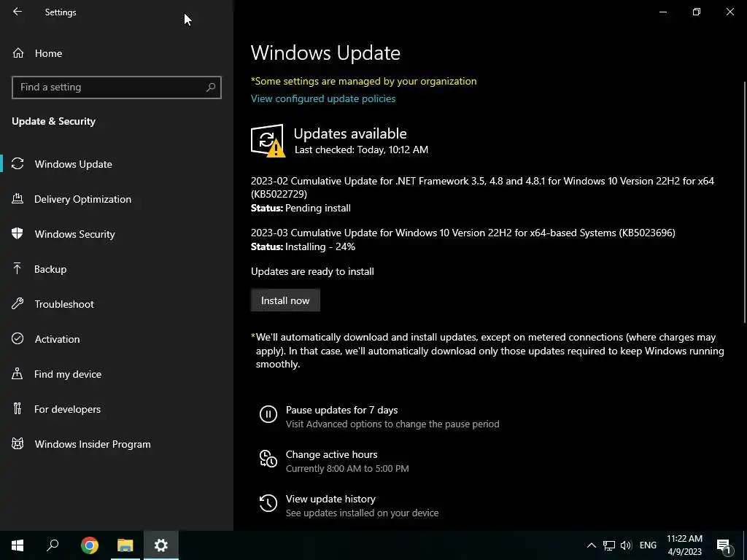Click Pause updates for 7 days

tap(341, 410)
